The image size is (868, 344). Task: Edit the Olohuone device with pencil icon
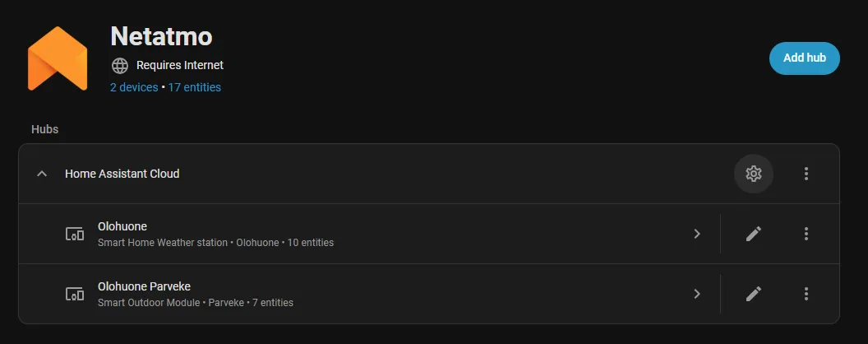753,234
